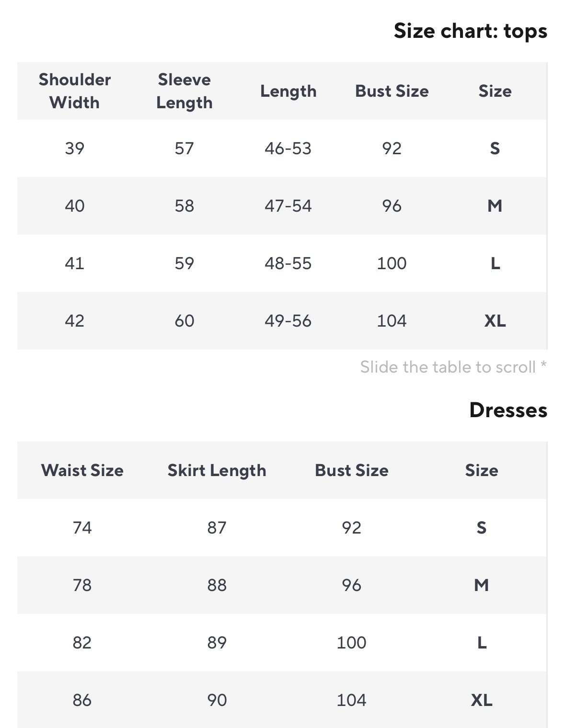Click the "Slide the table to scroll" hint
This screenshot has height=728, width=565.
(x=453, y=367)
